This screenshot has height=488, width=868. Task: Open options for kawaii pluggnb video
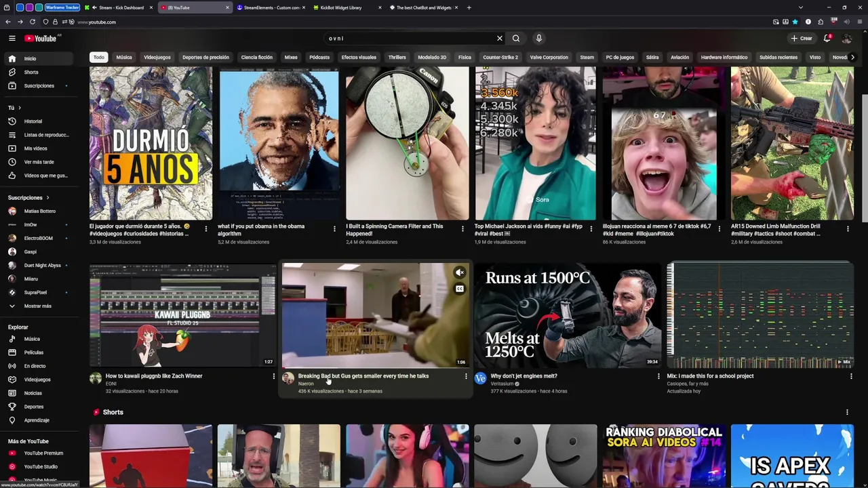[274, 376]
